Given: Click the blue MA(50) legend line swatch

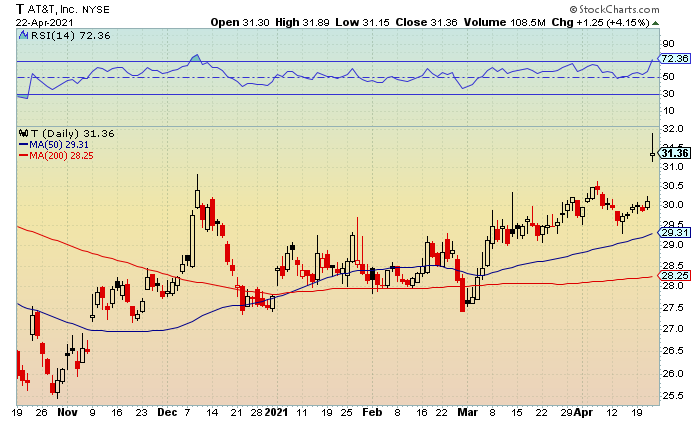Looking at the screenshot, I should tap(24, 145).
